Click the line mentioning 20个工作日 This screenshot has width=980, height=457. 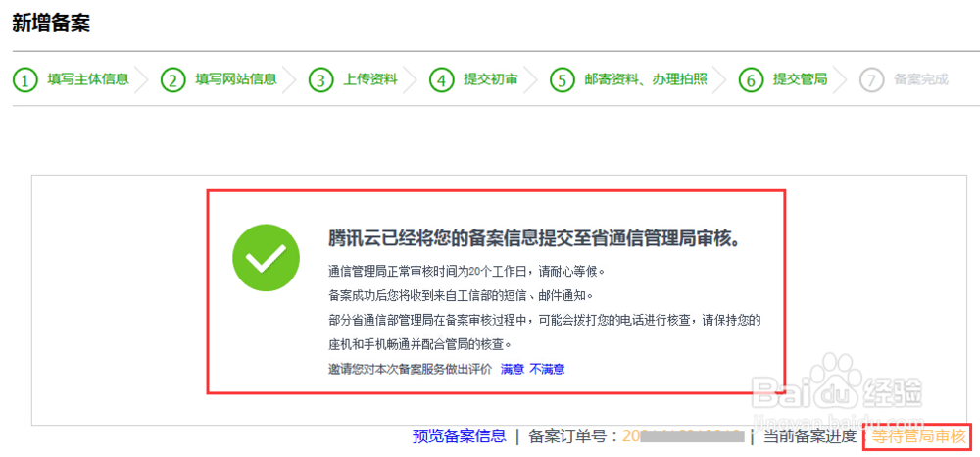point(467,272)
